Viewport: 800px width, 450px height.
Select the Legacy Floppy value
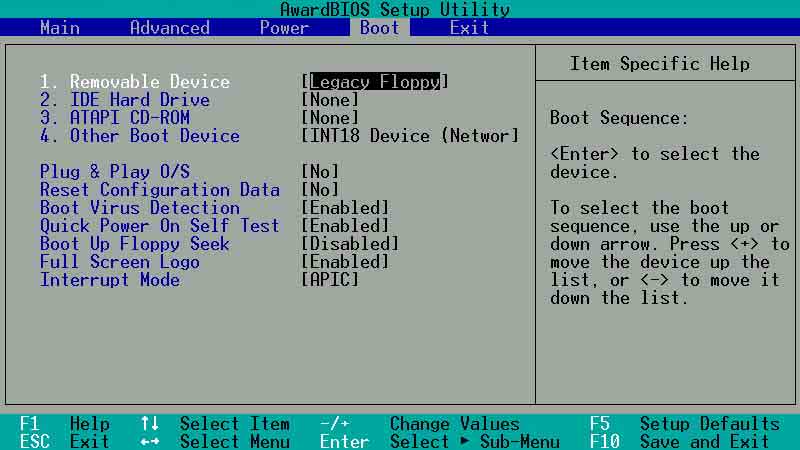click(x=374, y=82)
